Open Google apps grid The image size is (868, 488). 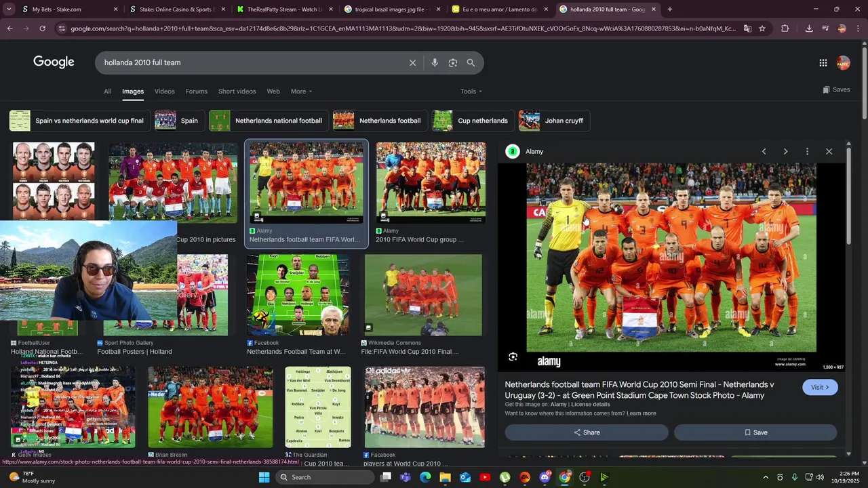tap(823, 62)
